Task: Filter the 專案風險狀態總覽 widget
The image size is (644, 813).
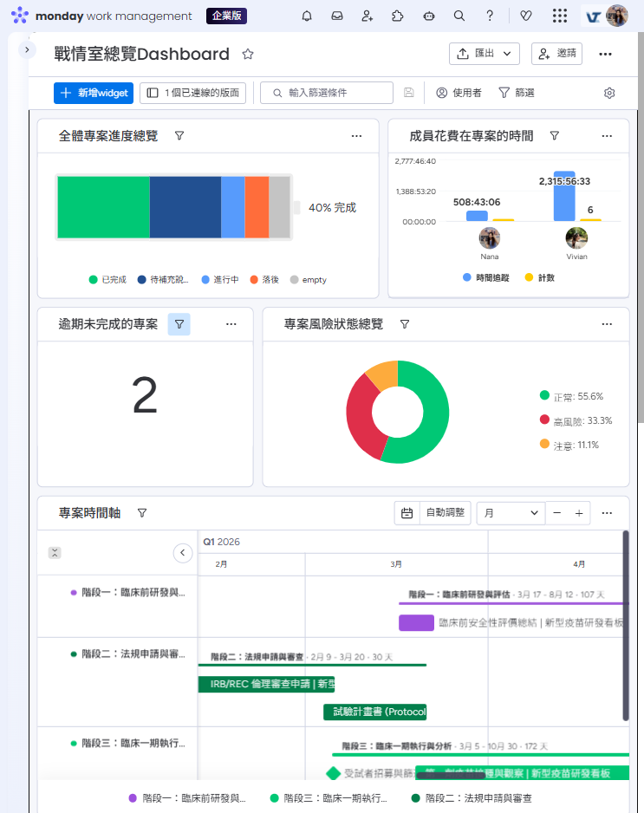Action: click(405, 324)
